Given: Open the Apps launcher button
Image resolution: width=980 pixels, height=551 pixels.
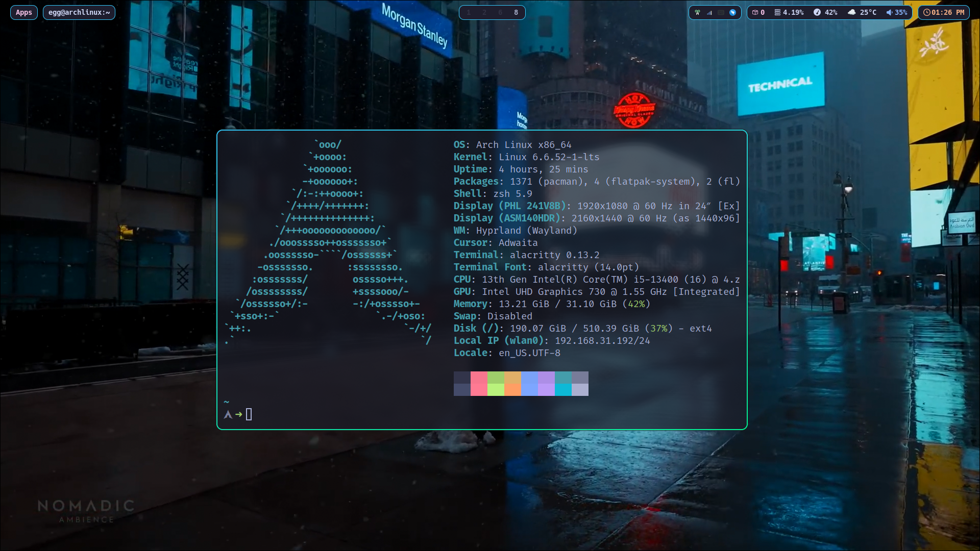Looking at the screenshot, I should 23,12.
